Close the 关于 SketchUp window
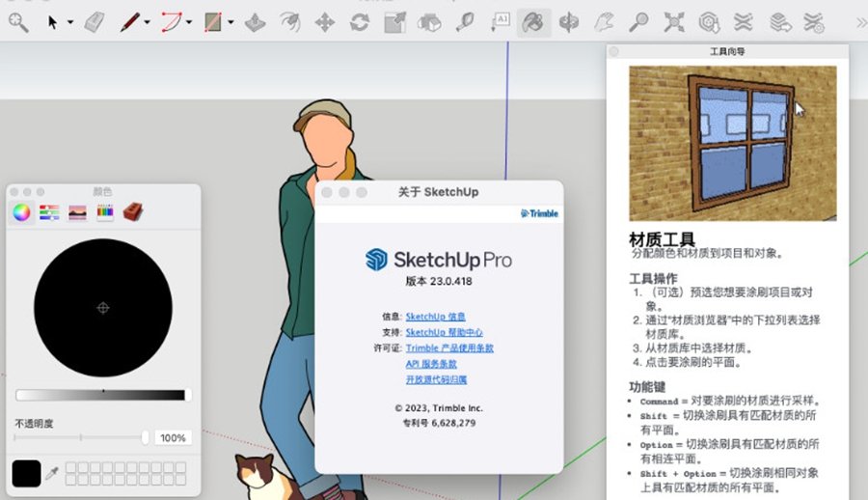 327,192
